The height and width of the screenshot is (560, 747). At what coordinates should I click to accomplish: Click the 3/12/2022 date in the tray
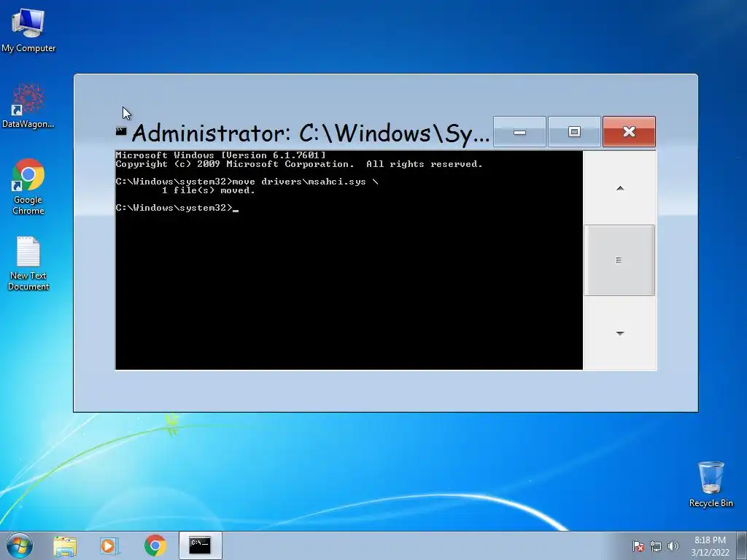pyautogui.click(x=710, y=553)
